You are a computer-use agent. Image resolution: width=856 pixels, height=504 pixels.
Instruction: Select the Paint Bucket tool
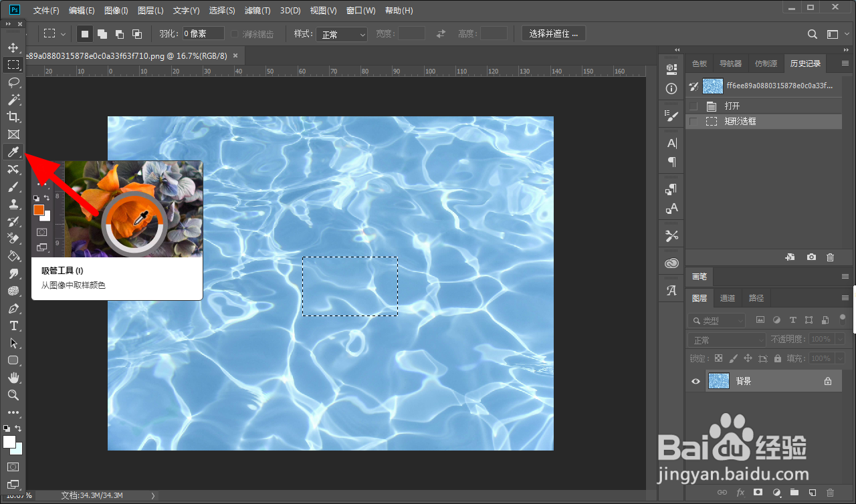pos(13,256)
